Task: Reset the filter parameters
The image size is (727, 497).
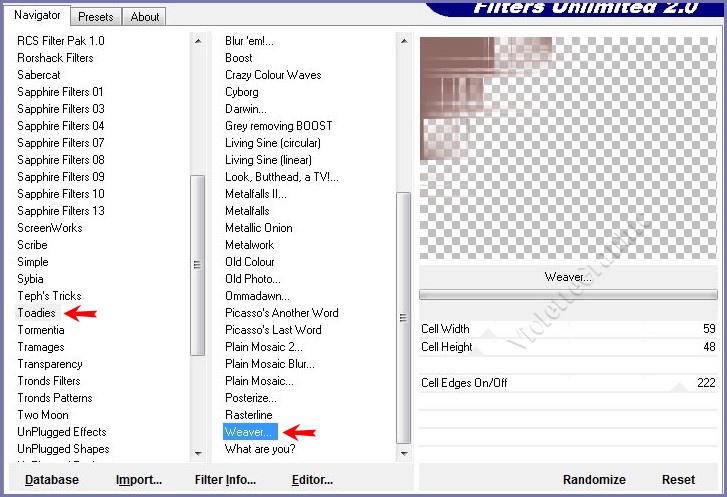Action: point(678,480)
